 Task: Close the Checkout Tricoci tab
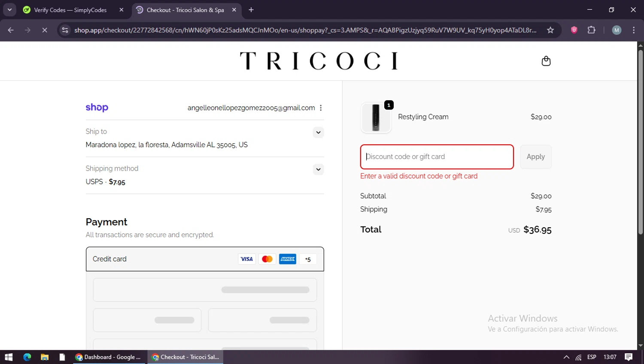tap(234, 10)
